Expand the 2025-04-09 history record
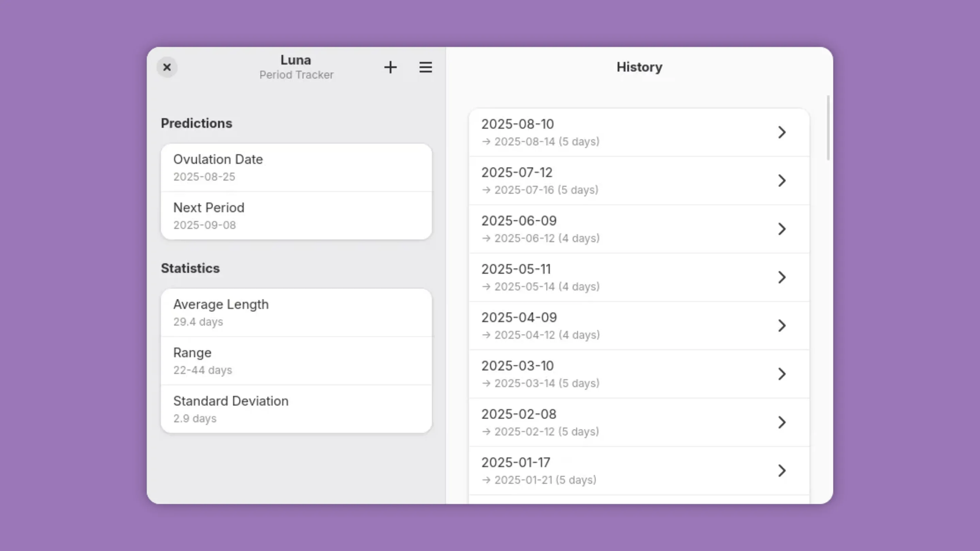 click(x=782, y=325)
